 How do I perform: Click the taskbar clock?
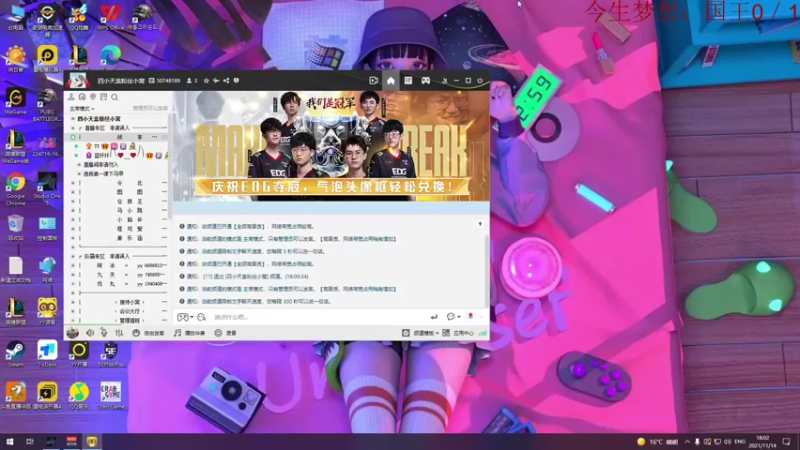tap(762, 441)
